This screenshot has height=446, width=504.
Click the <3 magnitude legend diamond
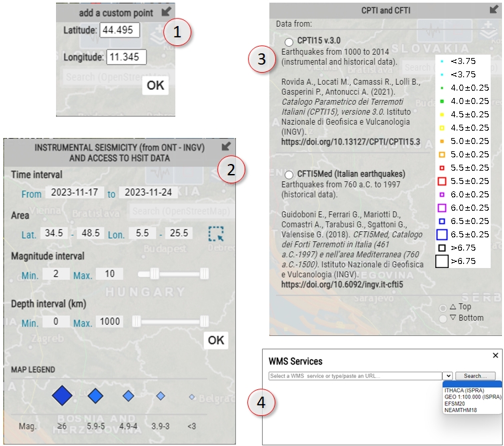192,397
